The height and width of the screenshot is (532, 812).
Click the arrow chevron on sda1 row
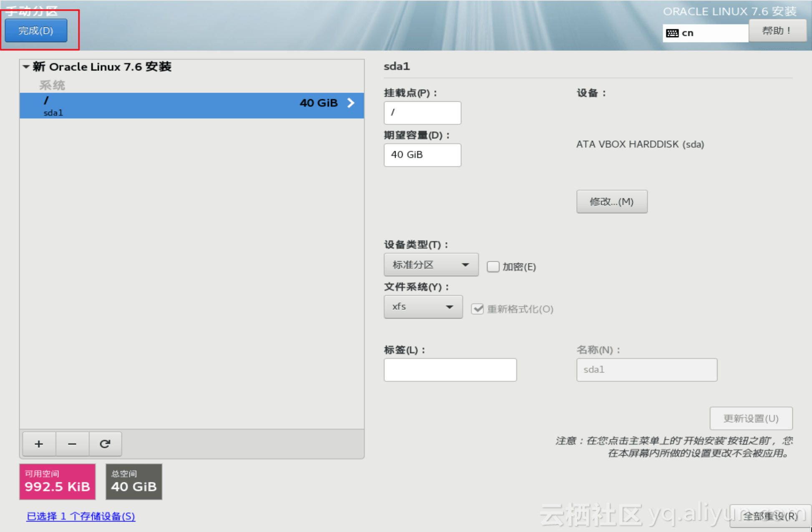coord(351,103)
